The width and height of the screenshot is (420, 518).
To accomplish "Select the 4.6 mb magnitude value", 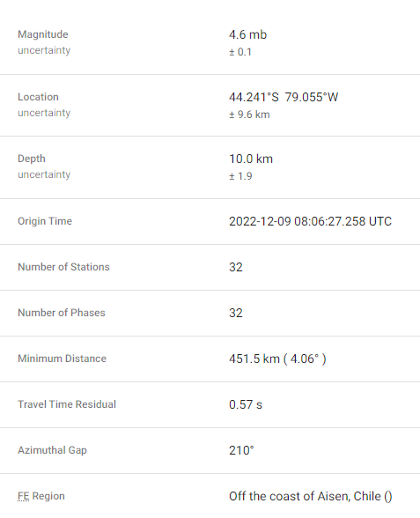I will (x=247, y=34).
